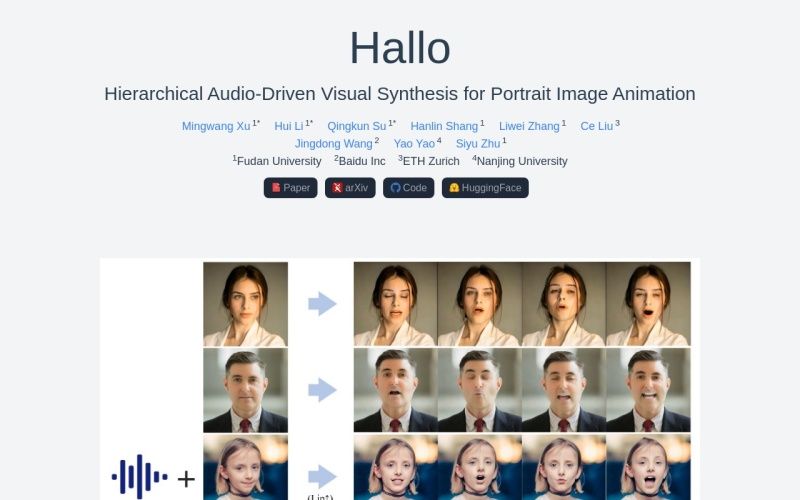Visit author Hanlin Shang's page

(444, 126)
